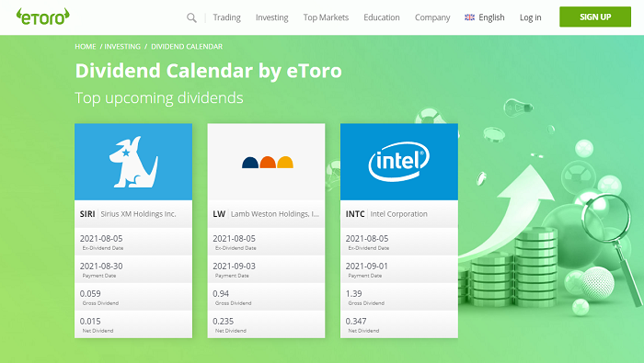Go to INVESTING breadcrumb
This screenshot has width=644, height=363.
point(122,47)
